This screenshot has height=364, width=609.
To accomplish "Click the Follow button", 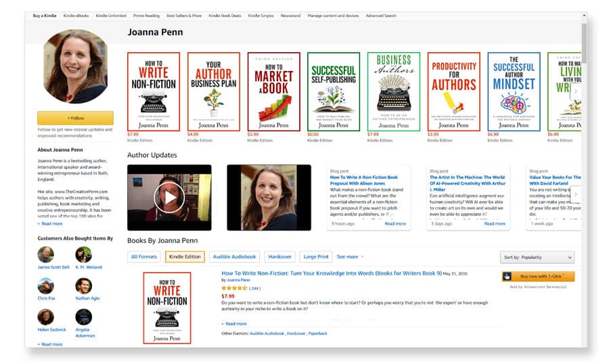I will pos(75,118).
